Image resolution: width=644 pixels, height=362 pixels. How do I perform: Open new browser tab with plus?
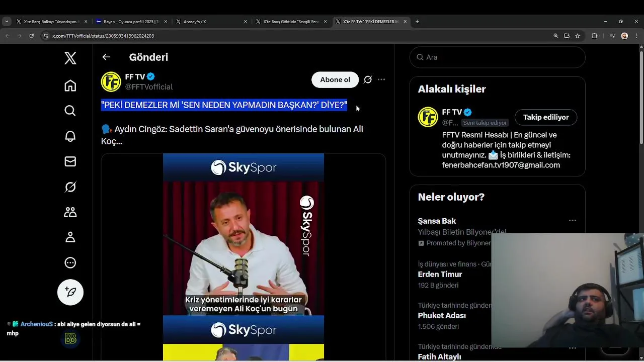[417, 22]
